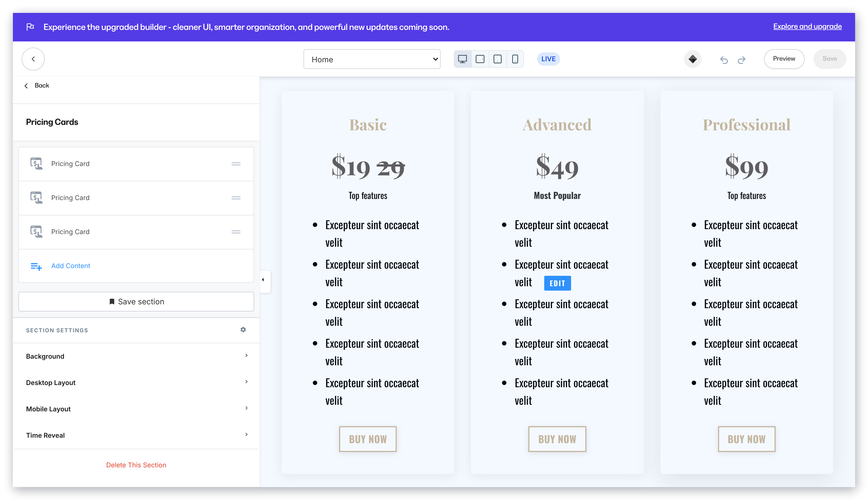Click the Save section button
Viewport: 868px width, 500px height.
point(136,302)
